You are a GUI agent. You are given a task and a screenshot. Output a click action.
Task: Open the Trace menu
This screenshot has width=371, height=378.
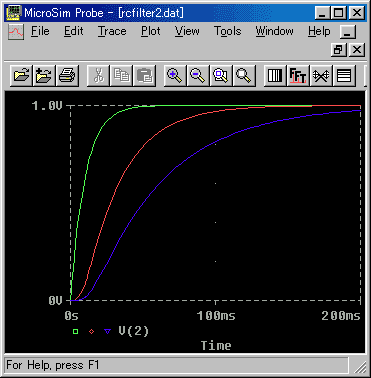click(x=112, y=31)
